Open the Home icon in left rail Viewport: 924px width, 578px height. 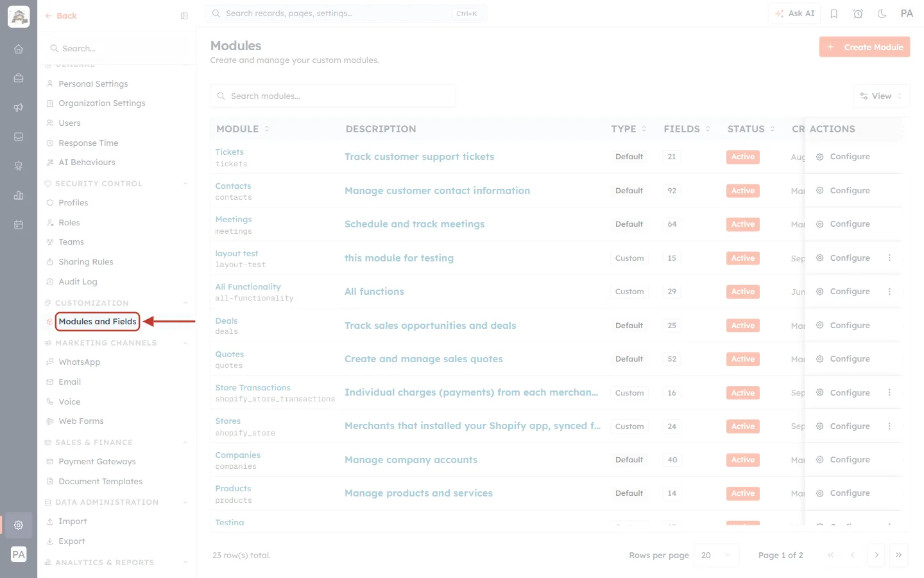[x=19, y=49]
